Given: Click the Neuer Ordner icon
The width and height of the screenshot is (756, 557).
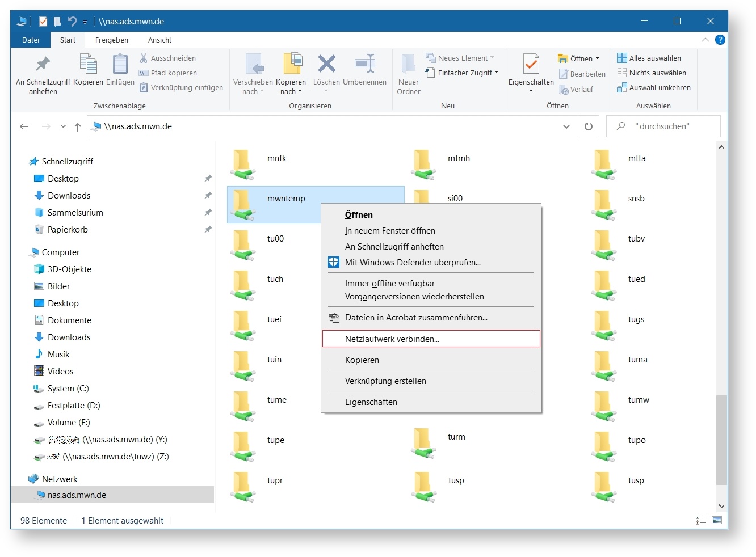Looking at the screenshot, I should 408,65.
